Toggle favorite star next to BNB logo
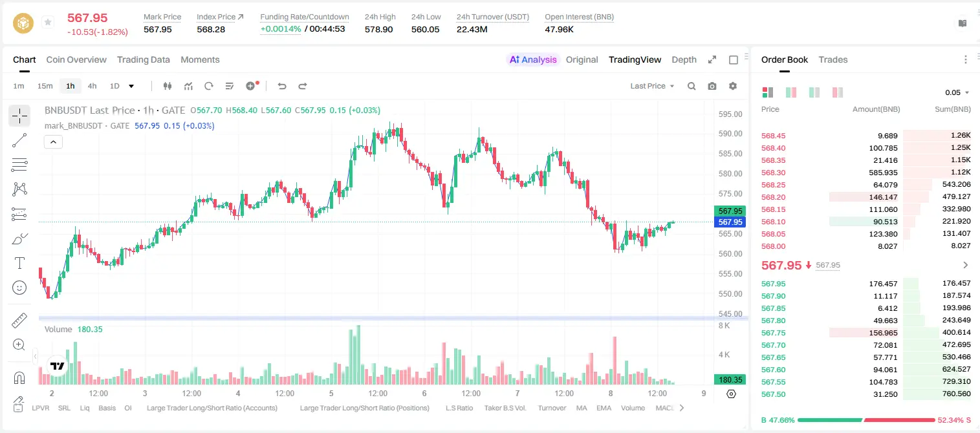This screenshot has width=980, height=433. coord(48,23)
